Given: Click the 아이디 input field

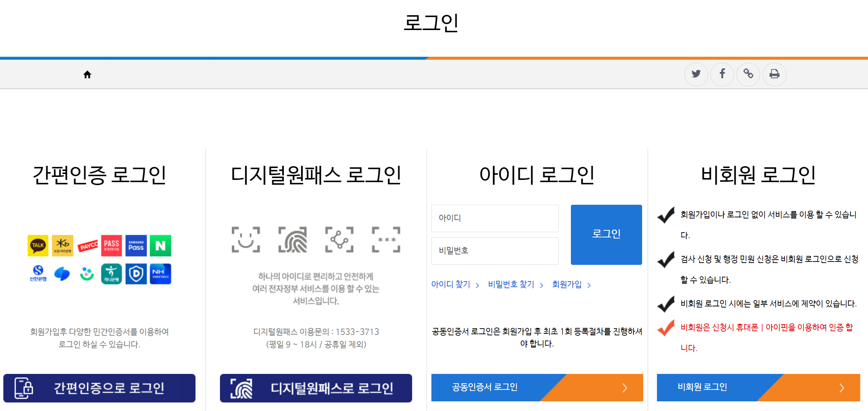Looking at the screenshot, I should (x=494, y=218).
